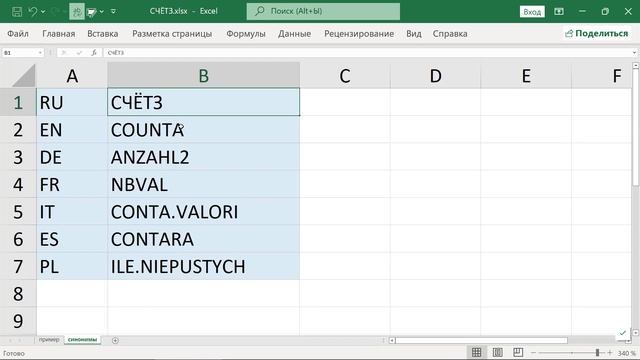The width and height of the screenshot is (640, 360).
Task: Click cell containing CONTARA
Action: coord(203,239)
